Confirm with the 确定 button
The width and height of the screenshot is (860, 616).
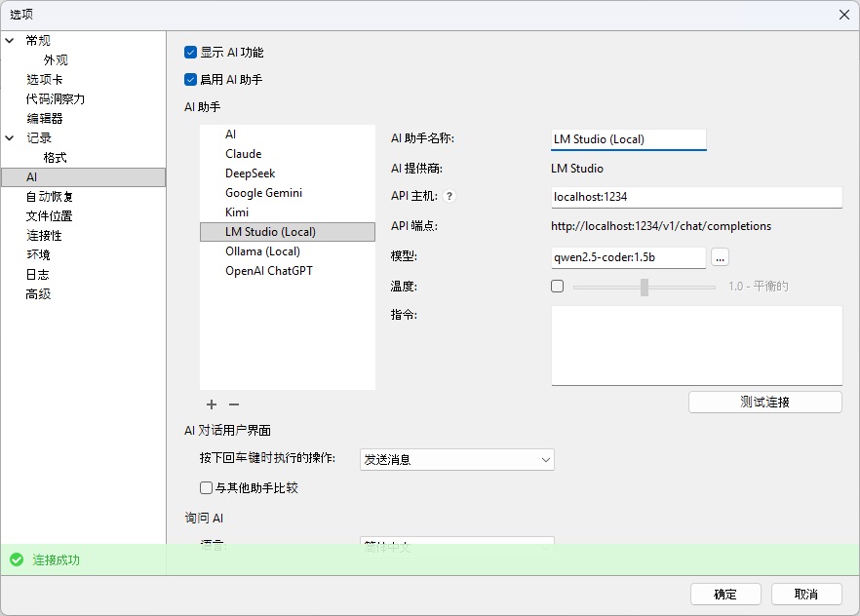tap(725, 595)
